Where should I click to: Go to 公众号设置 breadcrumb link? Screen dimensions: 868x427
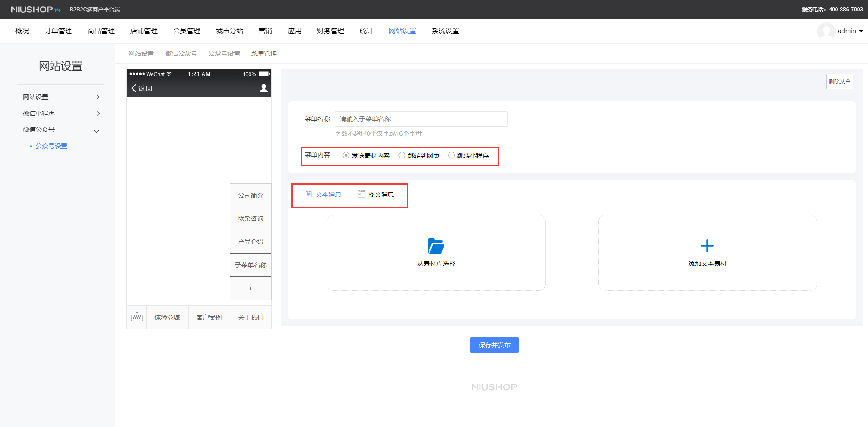click(x=224, y=53)
